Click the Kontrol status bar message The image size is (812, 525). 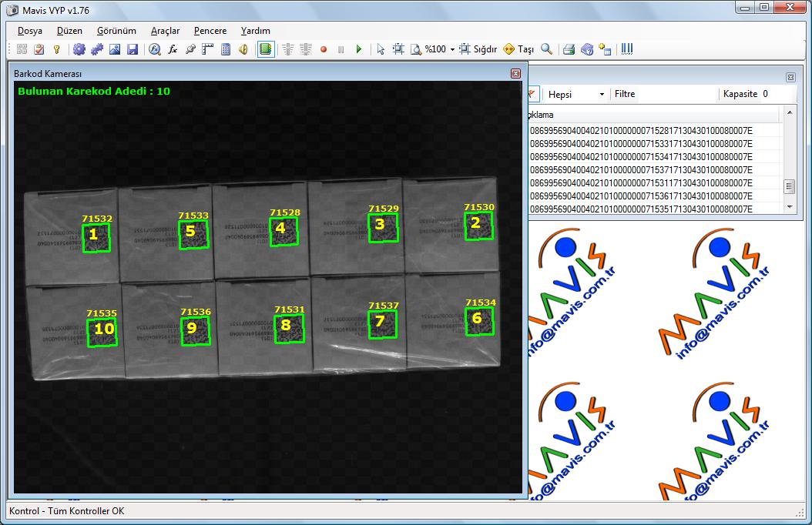coord(67,511)
